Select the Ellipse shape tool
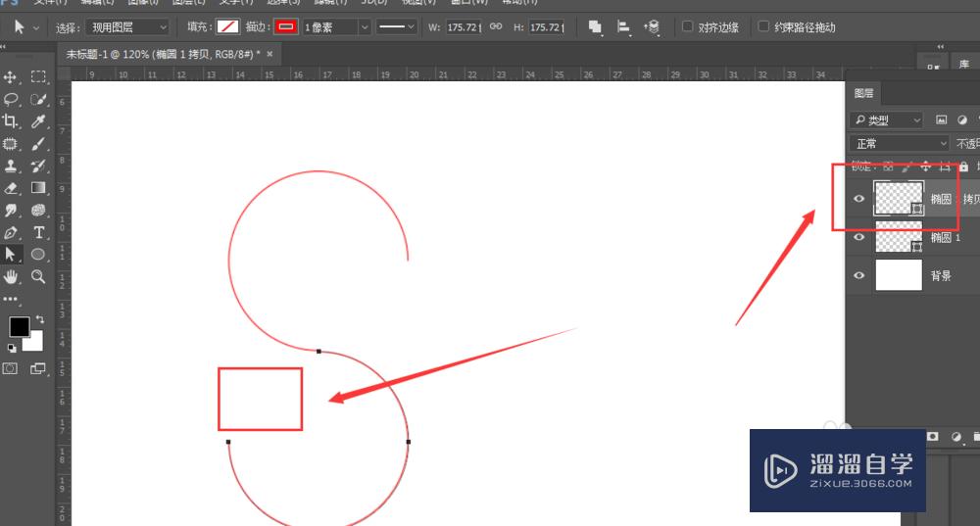 pos(39,255)
